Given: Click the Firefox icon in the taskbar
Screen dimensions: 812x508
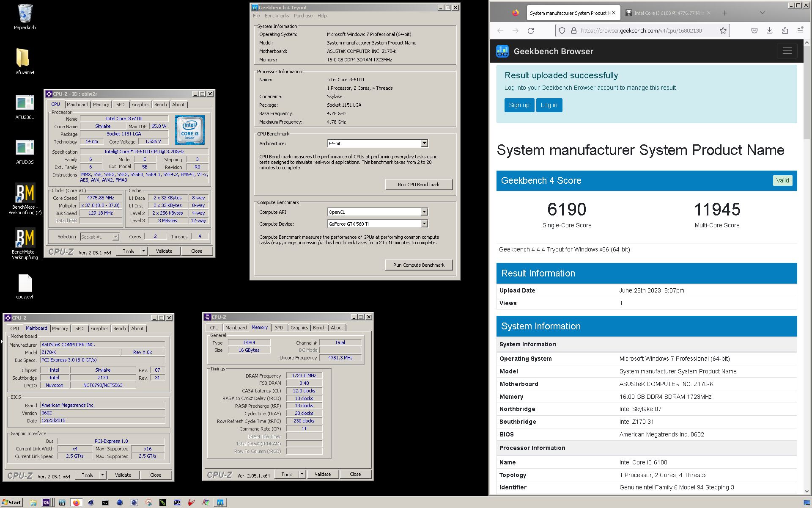Looking at the screenshot, I should 76,502.
